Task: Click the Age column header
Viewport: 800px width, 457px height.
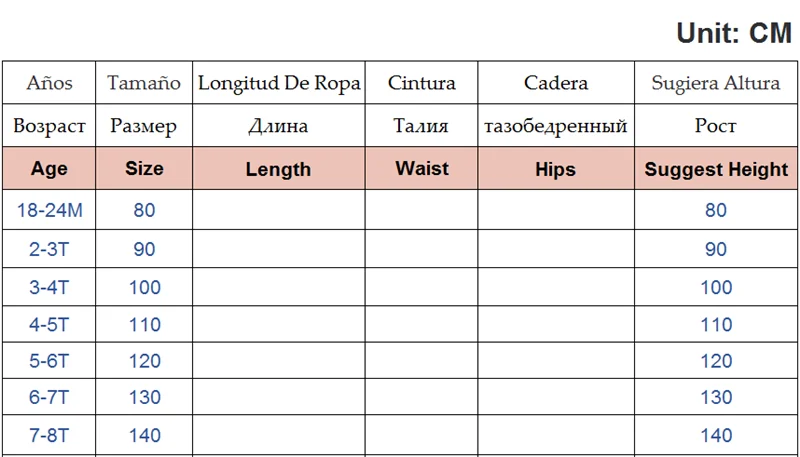Action: click(x=49, y=169)
